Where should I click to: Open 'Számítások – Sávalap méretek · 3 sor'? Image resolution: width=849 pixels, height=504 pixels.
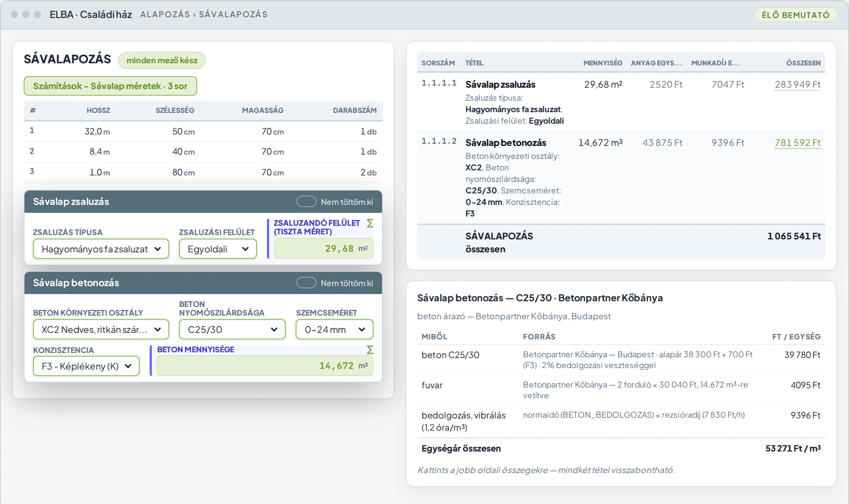coord(110,86)
